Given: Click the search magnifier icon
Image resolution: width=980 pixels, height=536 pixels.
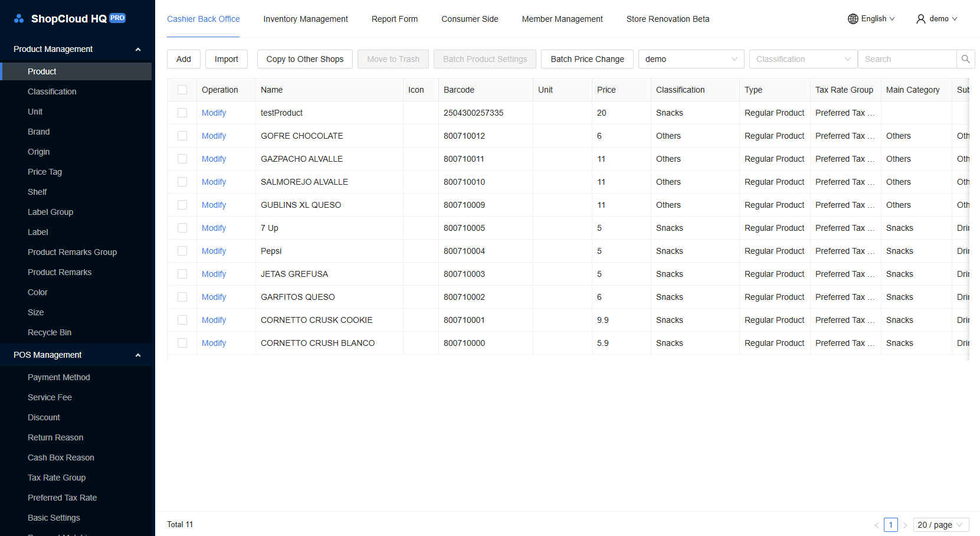Looking at the screenshot, I should coord(965,59).
